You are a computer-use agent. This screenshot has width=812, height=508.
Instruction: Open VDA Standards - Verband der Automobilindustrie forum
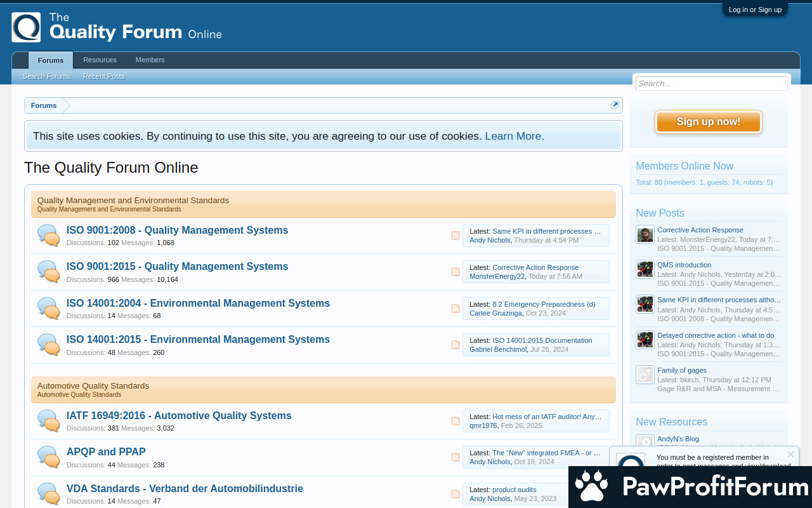tap(185, 489)
